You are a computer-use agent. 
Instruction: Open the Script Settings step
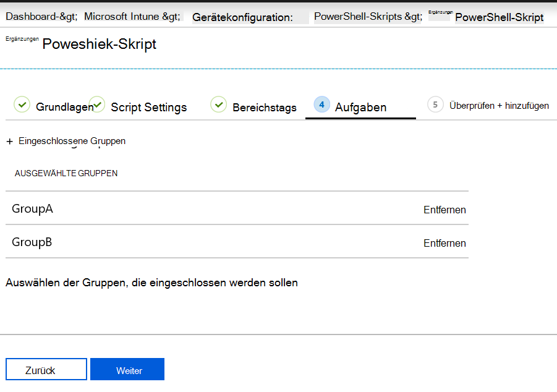pos(148,107)
